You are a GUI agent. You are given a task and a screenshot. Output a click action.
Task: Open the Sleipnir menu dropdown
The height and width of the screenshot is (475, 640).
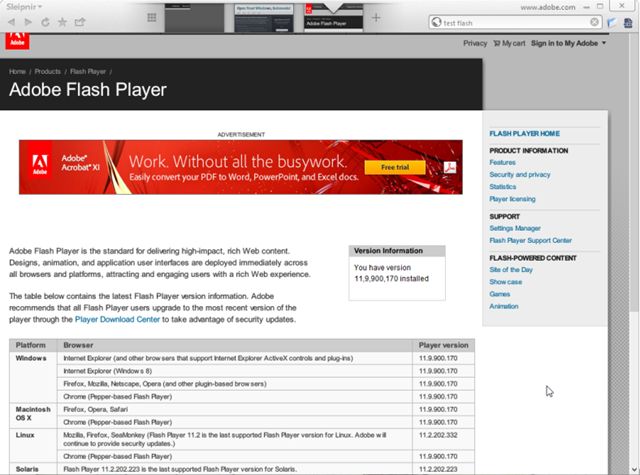point(24,7)
